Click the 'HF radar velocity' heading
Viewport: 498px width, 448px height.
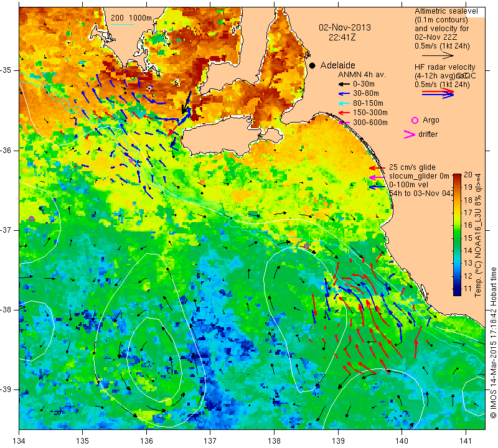445,67
